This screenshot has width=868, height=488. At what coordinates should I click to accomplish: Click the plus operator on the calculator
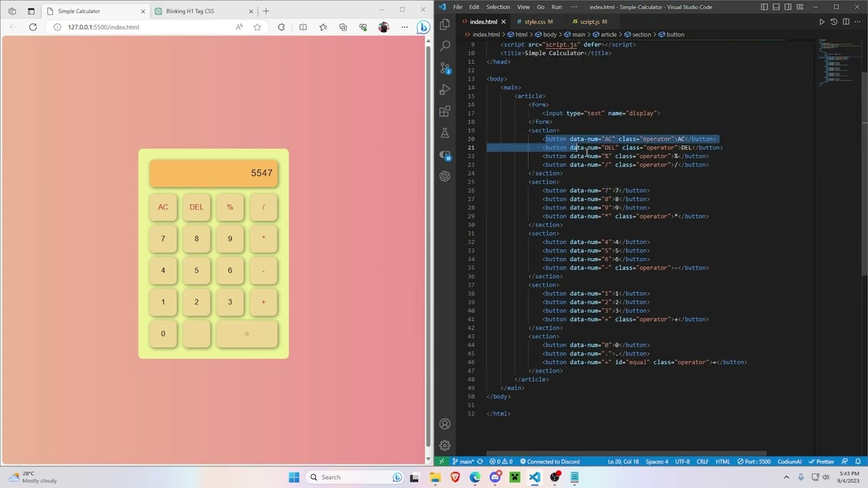(264, 302)
